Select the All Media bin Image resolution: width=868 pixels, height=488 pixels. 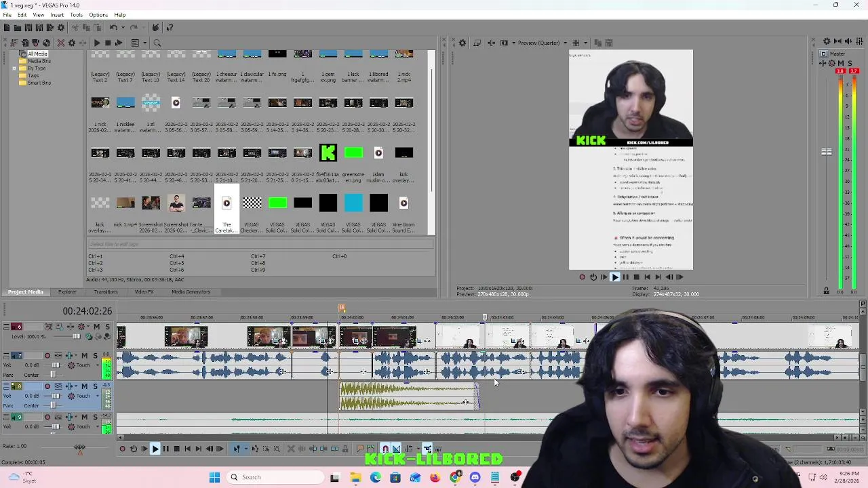[37, 54]
